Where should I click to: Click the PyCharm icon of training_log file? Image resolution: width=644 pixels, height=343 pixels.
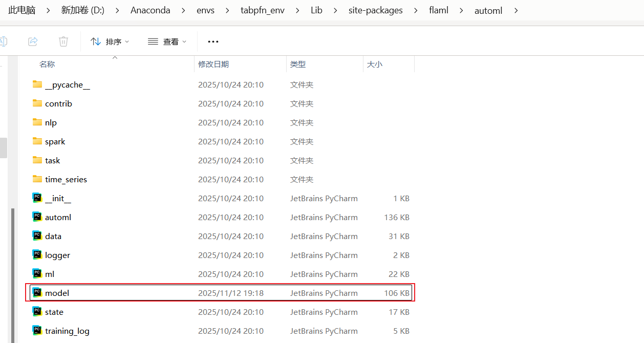tap(37, 331)
